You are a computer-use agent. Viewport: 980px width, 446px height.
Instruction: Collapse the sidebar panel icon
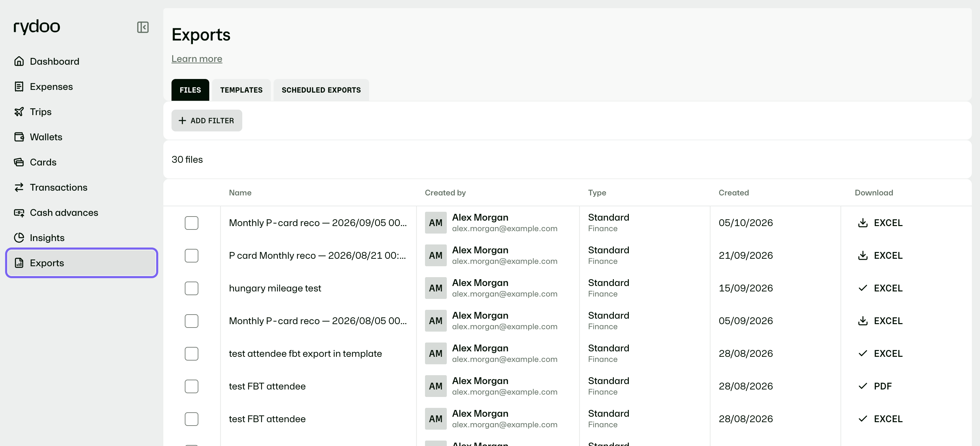click(143, 27)
